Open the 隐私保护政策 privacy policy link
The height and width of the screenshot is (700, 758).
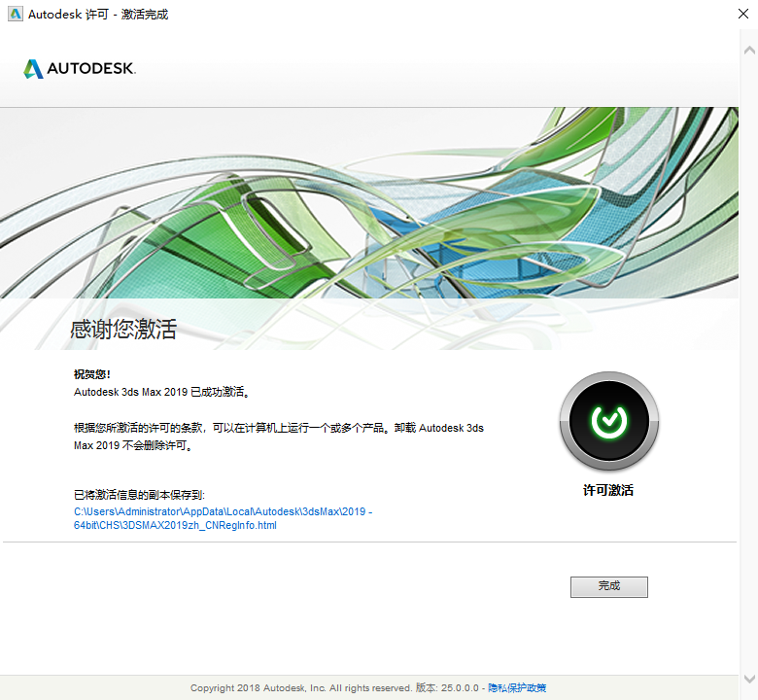pyautogui.click(x=517, y=687)
